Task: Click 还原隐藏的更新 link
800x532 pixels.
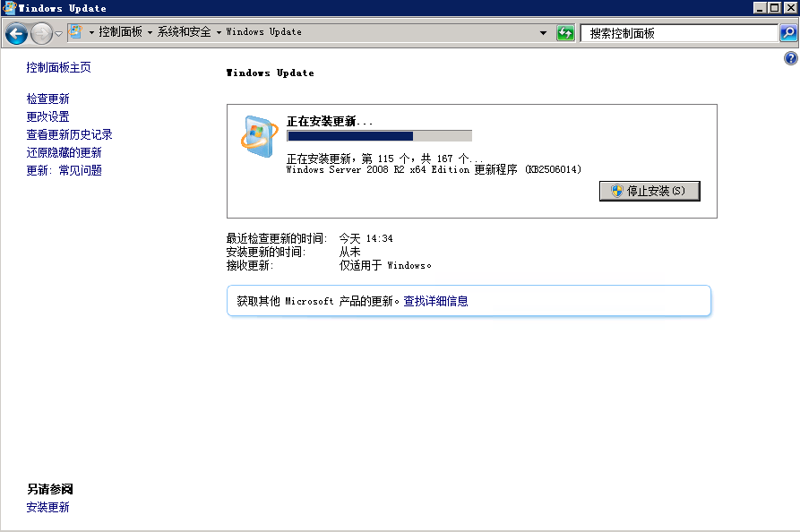Action: pos(64,152)
